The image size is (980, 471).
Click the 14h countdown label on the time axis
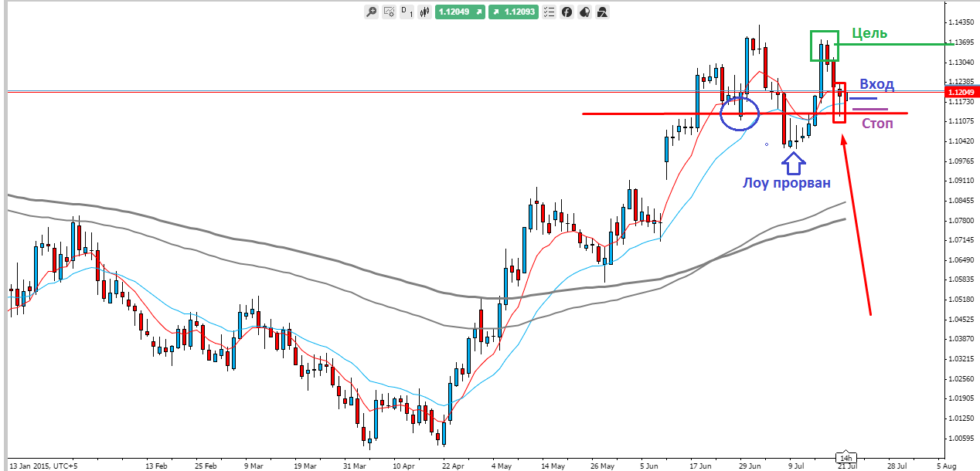[845, 457]
